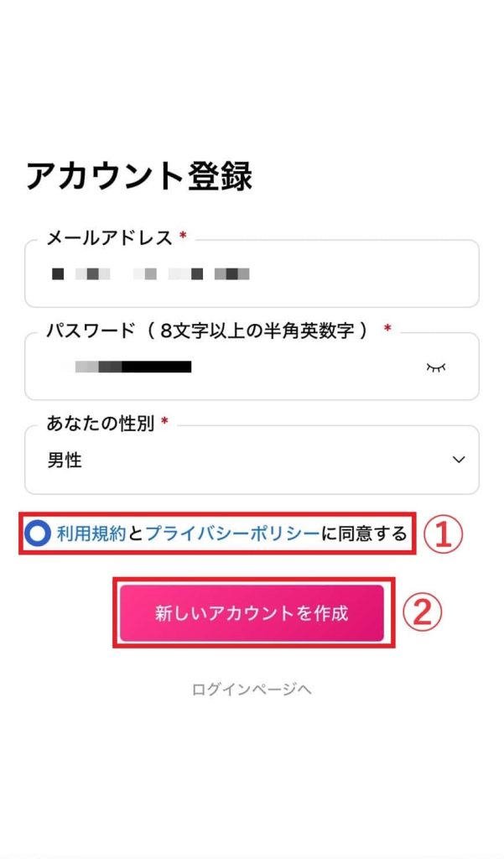Open the あなたの性別 dropdown showing 男性
Screen dimensions: 504x859
tap(252, 460)
